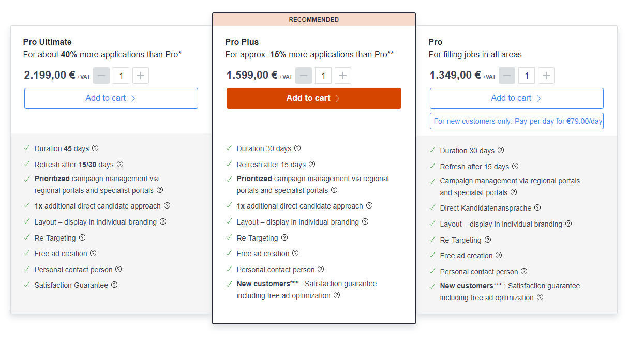644x342 pixels.
Task: Open the pay-per-day offer for new customers
Action: click(516, 121)
